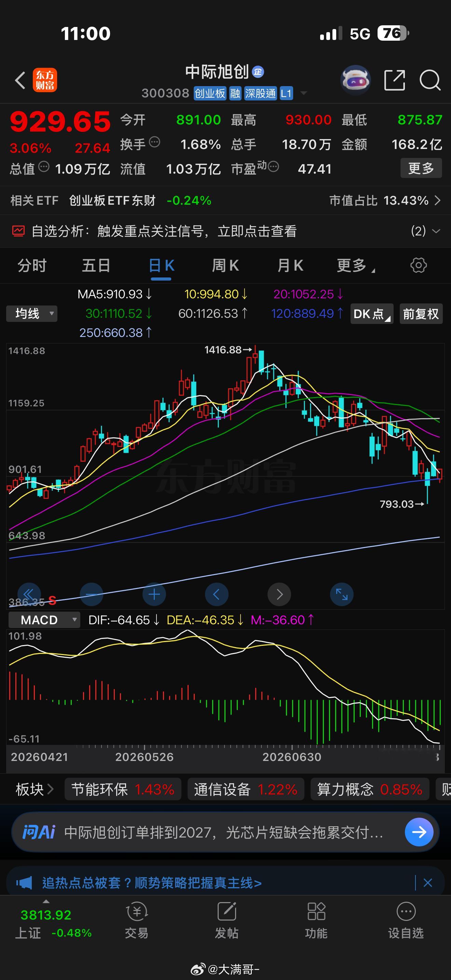The width and height of the screenshot is (451, 980).
Task: Open 算力概念 0.85% sector chip
Action: click(x=370, y=789)
